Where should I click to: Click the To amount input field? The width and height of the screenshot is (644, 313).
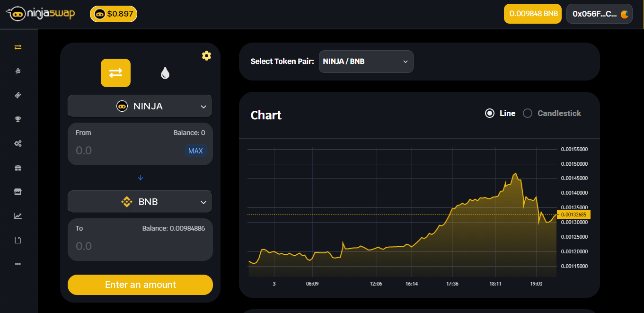[x=140, y=246]
